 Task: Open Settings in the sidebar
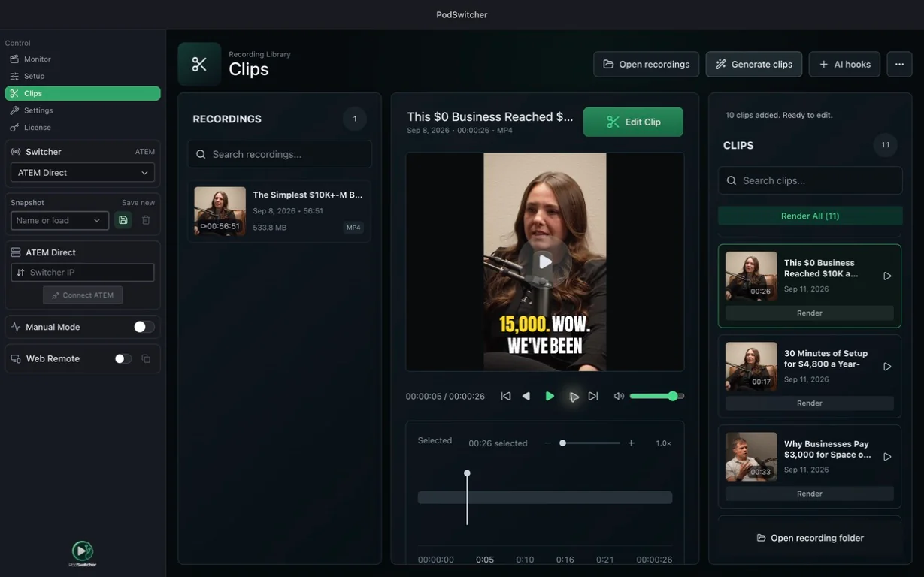[82, 110]
